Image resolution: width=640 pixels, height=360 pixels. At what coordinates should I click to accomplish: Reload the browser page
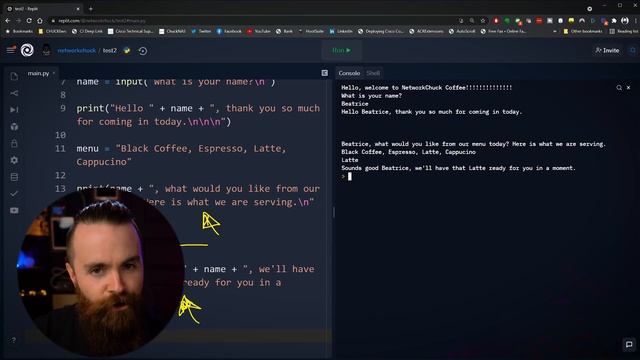click(29, 20)
